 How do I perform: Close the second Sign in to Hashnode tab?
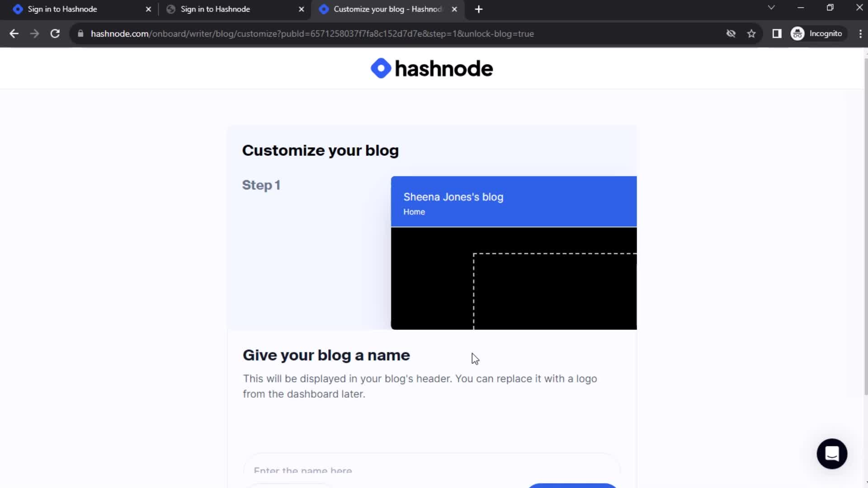(x=302, y=9)
